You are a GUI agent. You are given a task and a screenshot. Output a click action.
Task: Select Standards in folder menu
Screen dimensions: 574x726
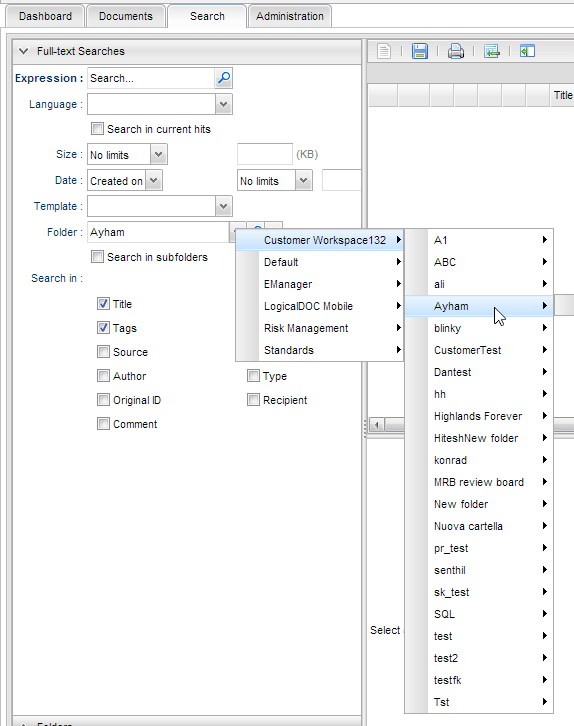[x=319, y=350]
